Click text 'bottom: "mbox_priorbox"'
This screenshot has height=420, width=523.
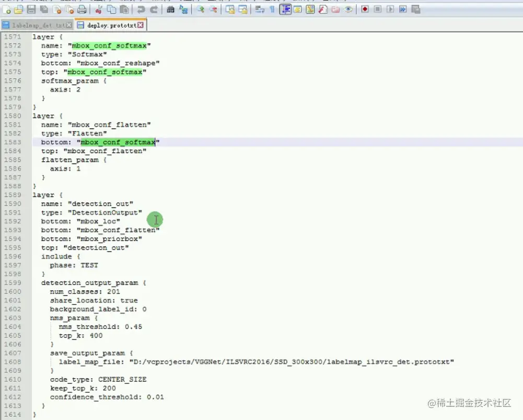(x=92, y=239)
